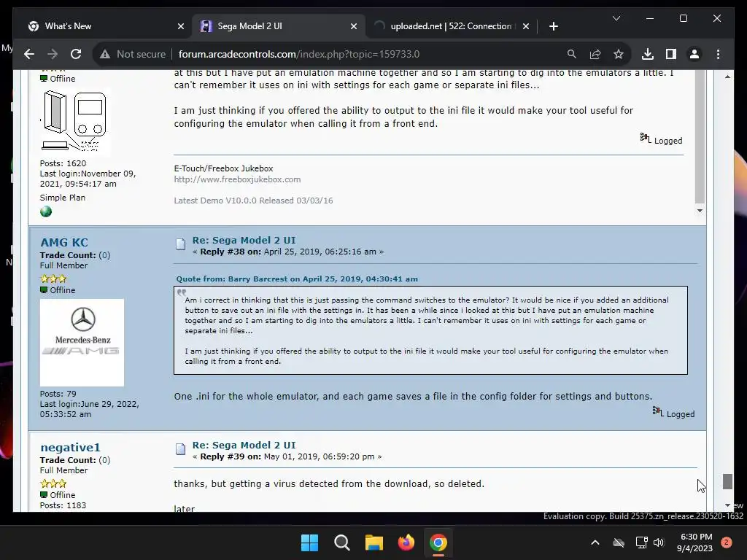The height and width of the screenshot is (560, 747).
Task: Click the page scrollbar down arrow
Action: tap(727, 505)
